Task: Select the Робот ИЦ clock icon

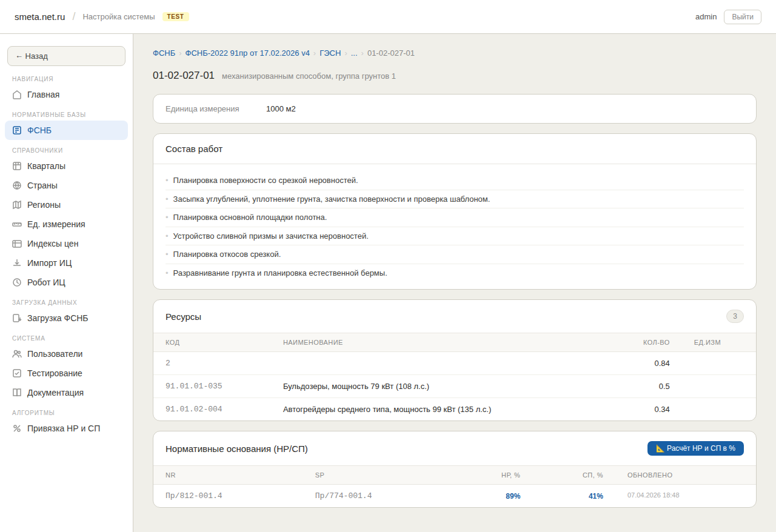Action: click(x=17, y=282)
